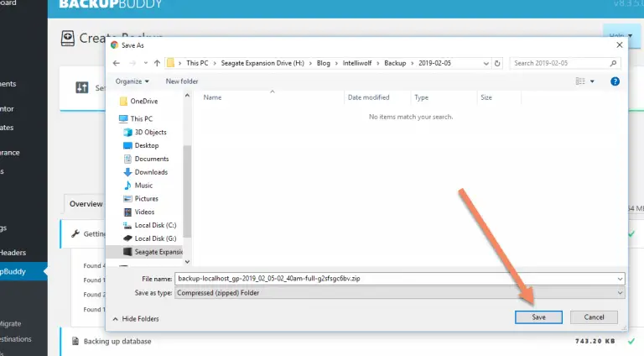Click the folder icon in address bar
The image size is (644, 356).
[x=170, y=63]
